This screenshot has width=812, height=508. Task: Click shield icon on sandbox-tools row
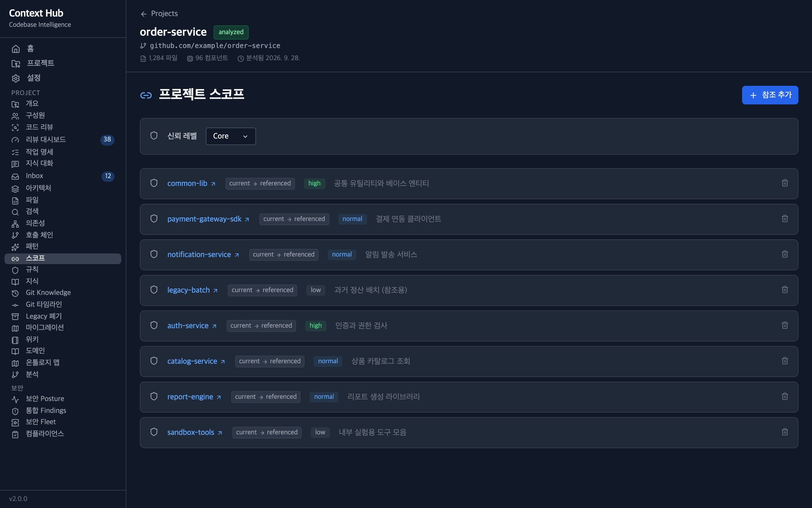coord(154,432)
